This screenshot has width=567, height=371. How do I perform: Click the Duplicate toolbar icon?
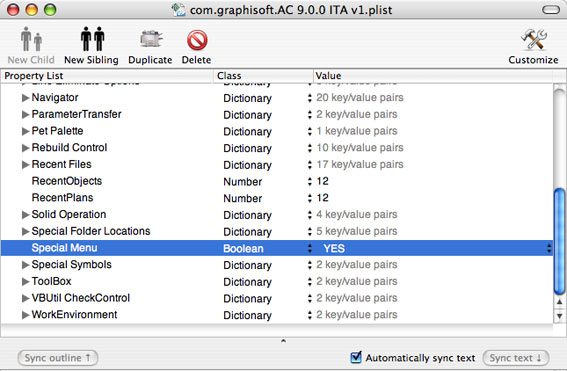pos(151,39)
